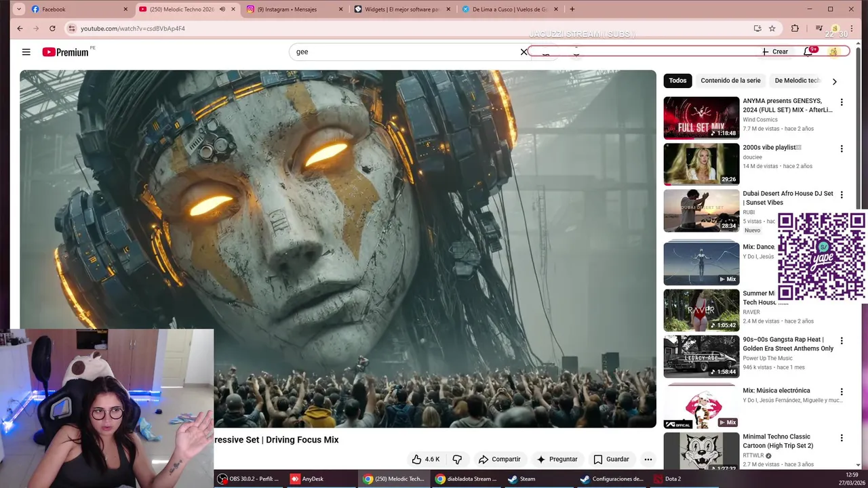Screen dimensions: 868x488
Task: Open options for 90s–00s Gangsta Rap
Action: click(842, 341)
